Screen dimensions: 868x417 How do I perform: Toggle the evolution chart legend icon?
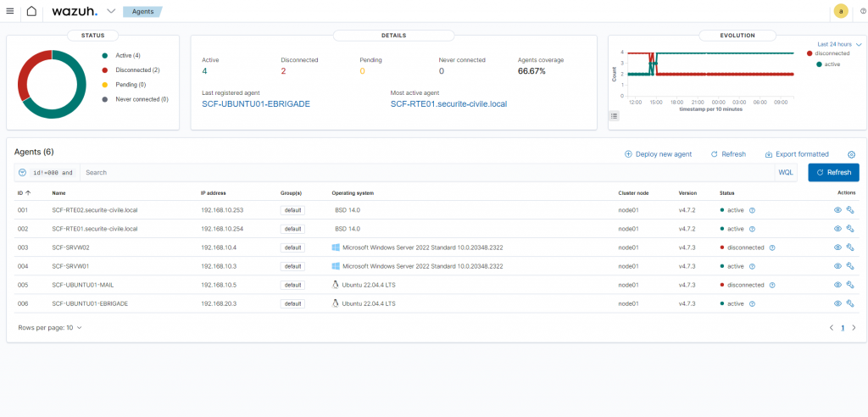tap(615, 115)
